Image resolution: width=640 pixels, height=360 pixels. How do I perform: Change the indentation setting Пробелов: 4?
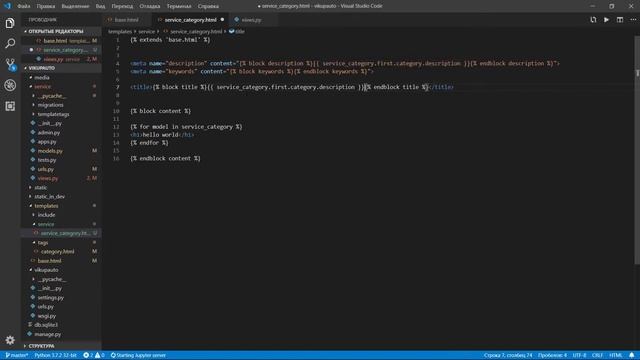point(552,355)
